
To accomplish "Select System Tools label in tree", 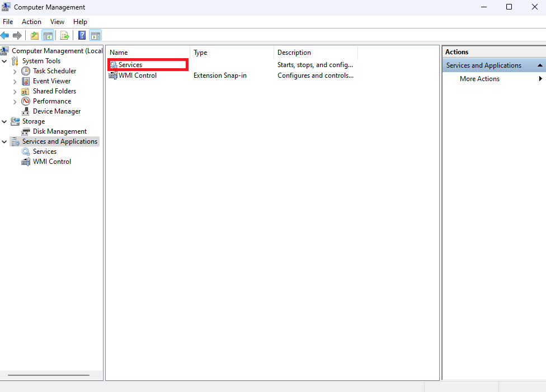I will [x=41, y=61].
